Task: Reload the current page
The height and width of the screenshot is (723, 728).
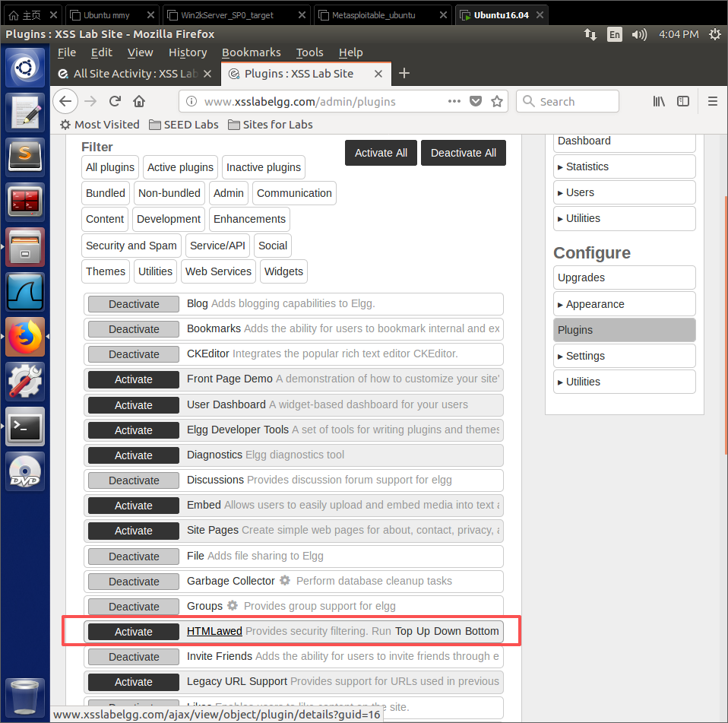Action: pyautogui.click(x=116, y=101)
